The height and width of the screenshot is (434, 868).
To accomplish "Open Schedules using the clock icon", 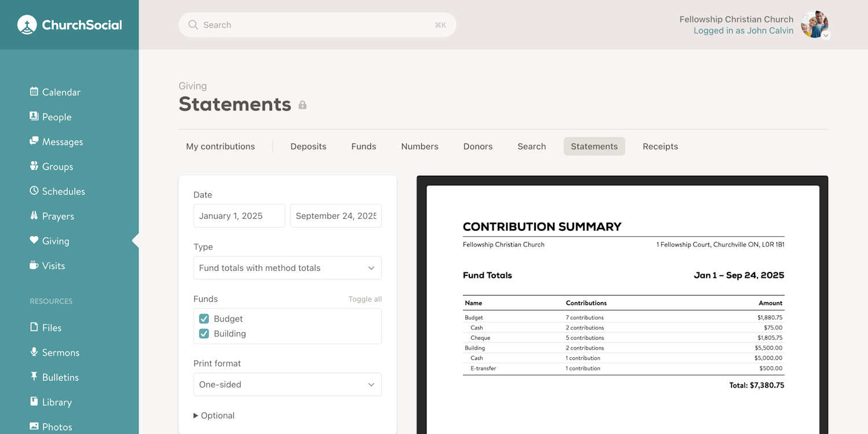I will 34,191.
